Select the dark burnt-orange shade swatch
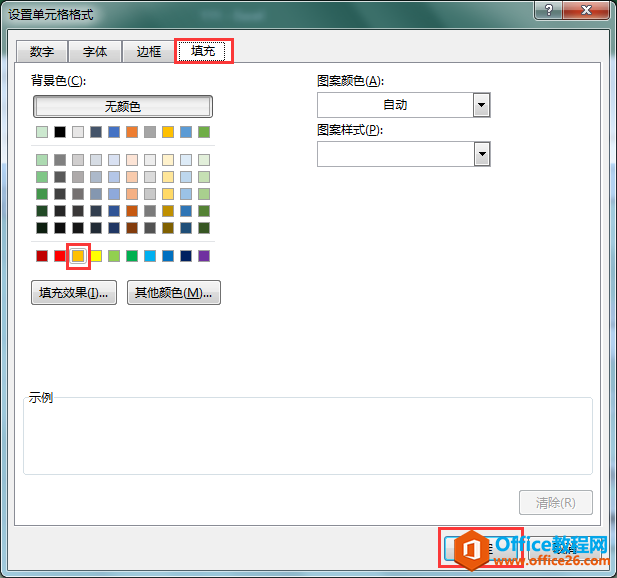 [132, 211]
